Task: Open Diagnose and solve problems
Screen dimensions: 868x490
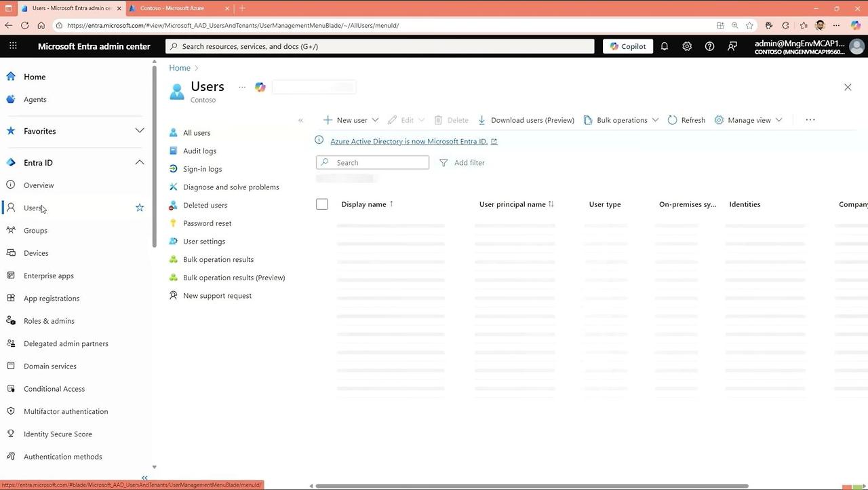Action: pos(231,187)
